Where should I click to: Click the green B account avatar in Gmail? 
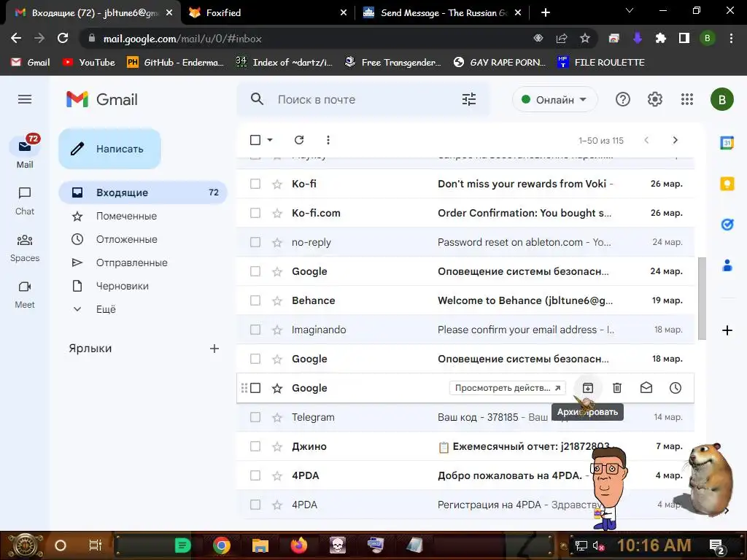click(721, 99)
